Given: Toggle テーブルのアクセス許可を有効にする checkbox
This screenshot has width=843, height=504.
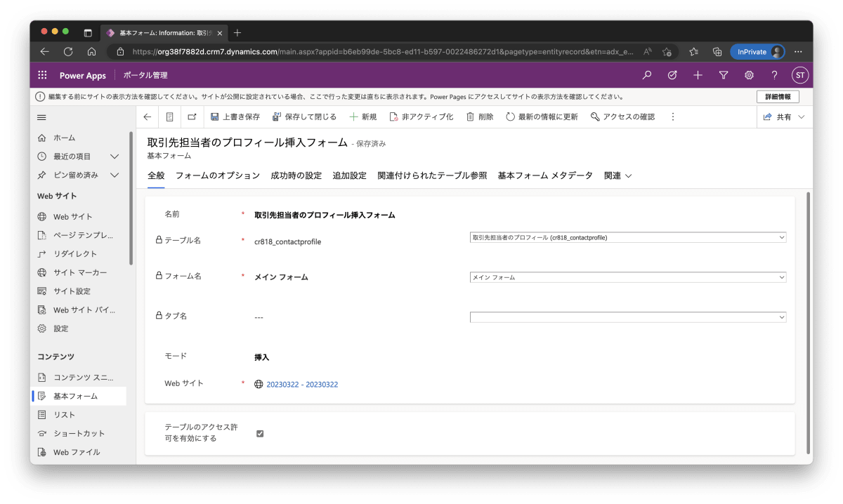Looking at the screenshot, I should 260,434.
